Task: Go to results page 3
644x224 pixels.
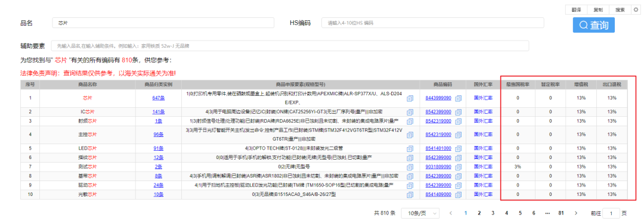Action: point(493,213)
